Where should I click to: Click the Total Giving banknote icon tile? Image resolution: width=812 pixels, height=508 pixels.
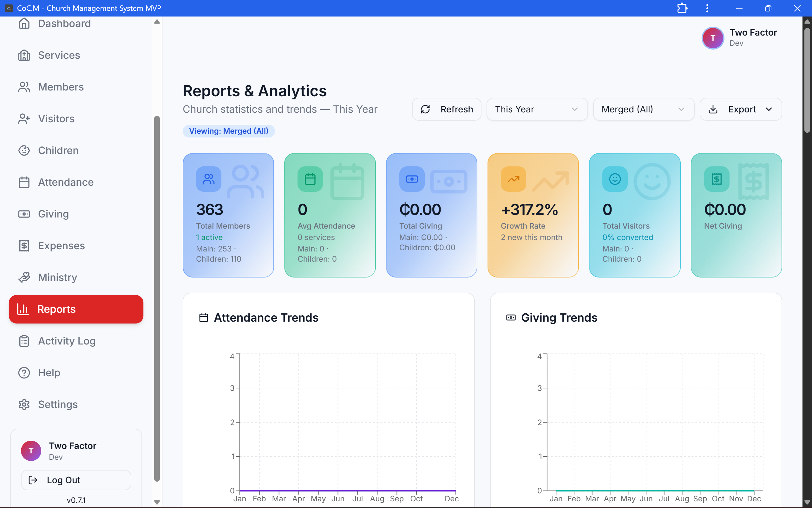[x=412, y=179]
